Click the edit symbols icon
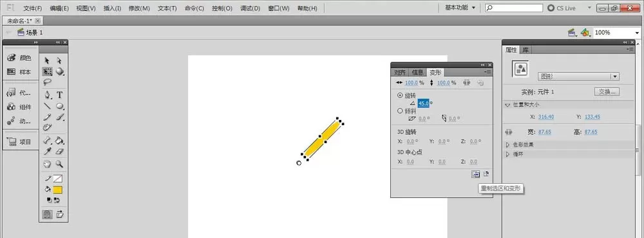The image size is (644, 238). tap(585, 33)
